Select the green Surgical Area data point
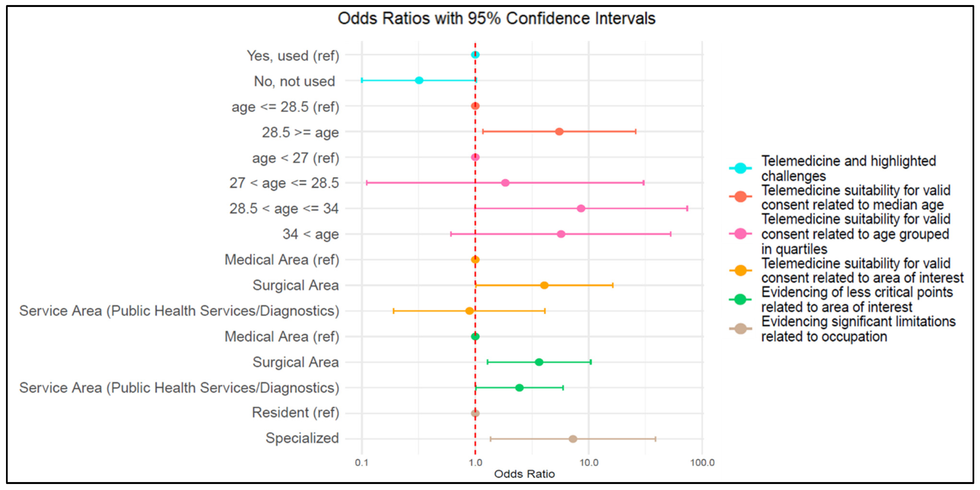This screenshot has height=490, width=980. tap(539, 362)
